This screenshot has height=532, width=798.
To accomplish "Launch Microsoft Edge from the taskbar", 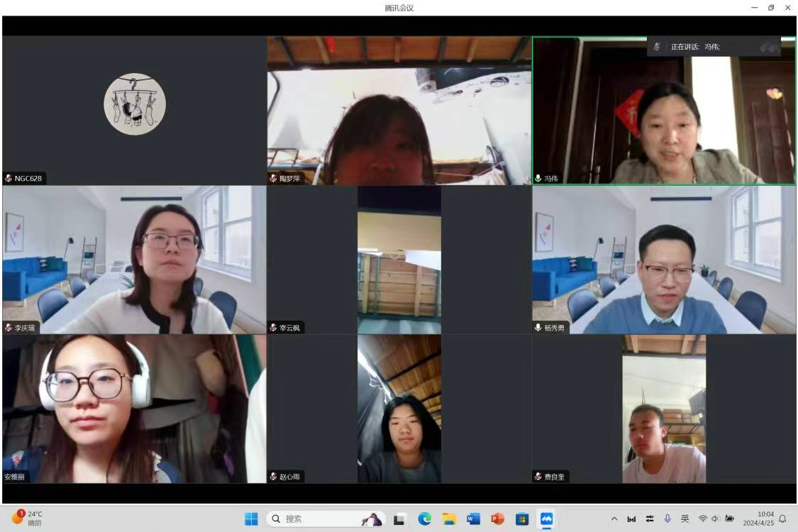I will tap(425, 519).
